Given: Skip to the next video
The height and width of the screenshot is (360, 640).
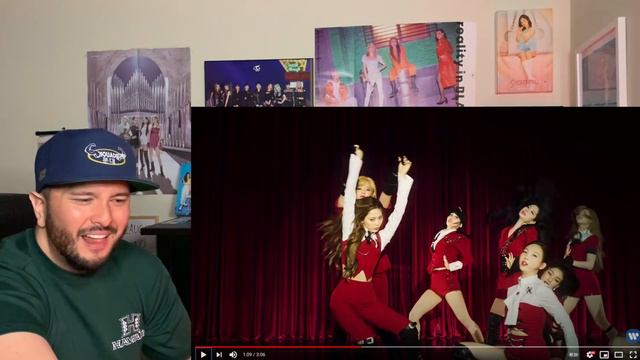Looking at the screenshot, I should [219, 354].
